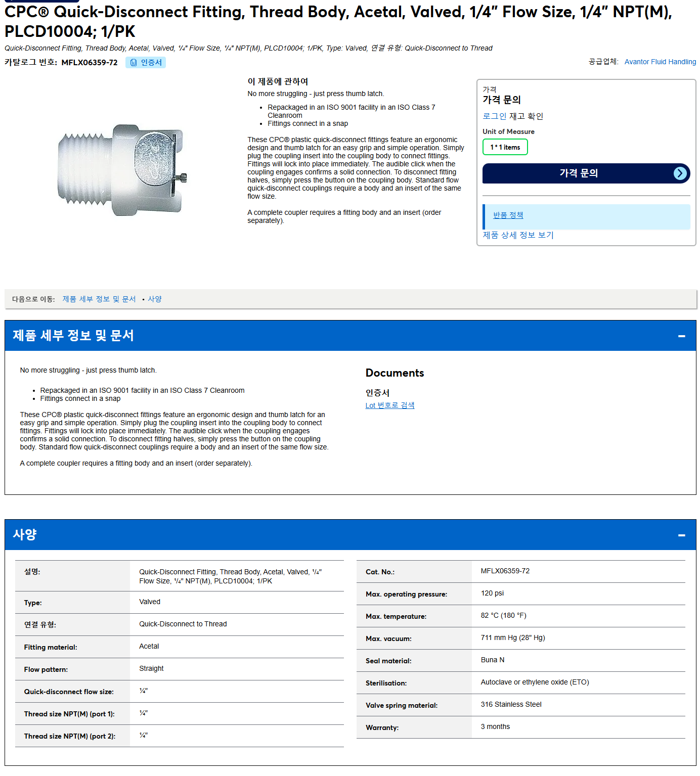
Task: Jump to 제품 세부 정보 및 문서 anchor
Action: (x=99, y=299)
